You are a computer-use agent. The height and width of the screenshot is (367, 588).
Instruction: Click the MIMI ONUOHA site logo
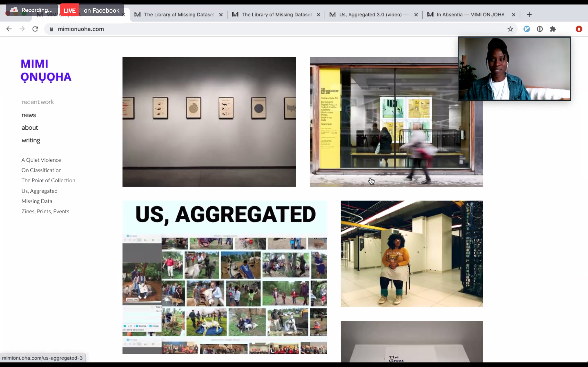[x=46, y=70]
